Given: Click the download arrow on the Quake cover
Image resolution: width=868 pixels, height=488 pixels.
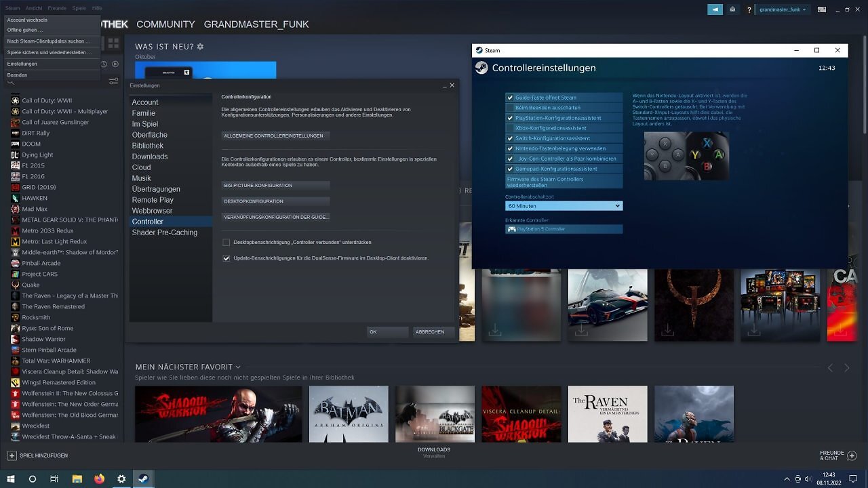Looking at the screenshot, I should click(x=668, y=329).
